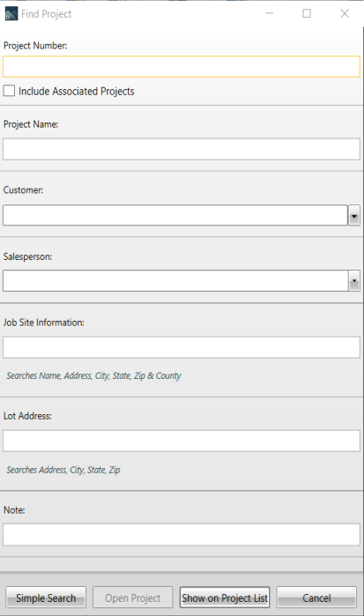
Task: Click the Find Project title bar text
Action: point(47,14)
